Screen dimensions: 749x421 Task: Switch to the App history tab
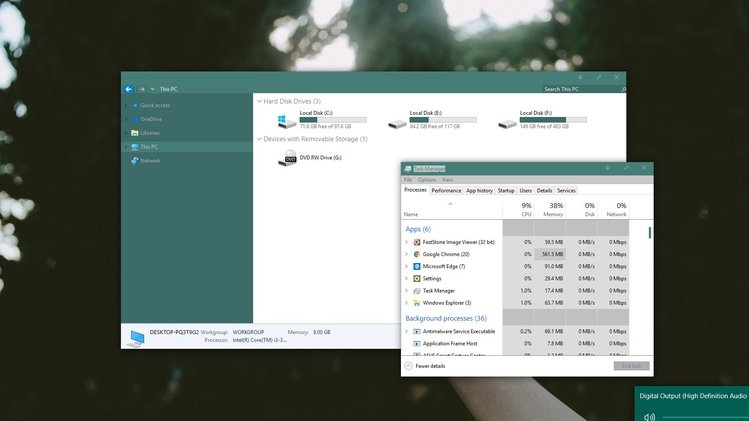pyautogui.click(x=479, y=191)
